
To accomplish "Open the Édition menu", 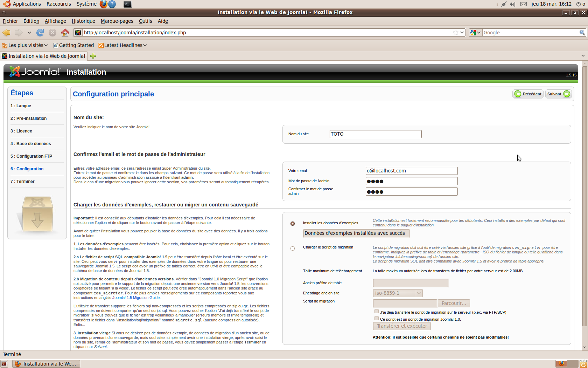I will 31,21.
